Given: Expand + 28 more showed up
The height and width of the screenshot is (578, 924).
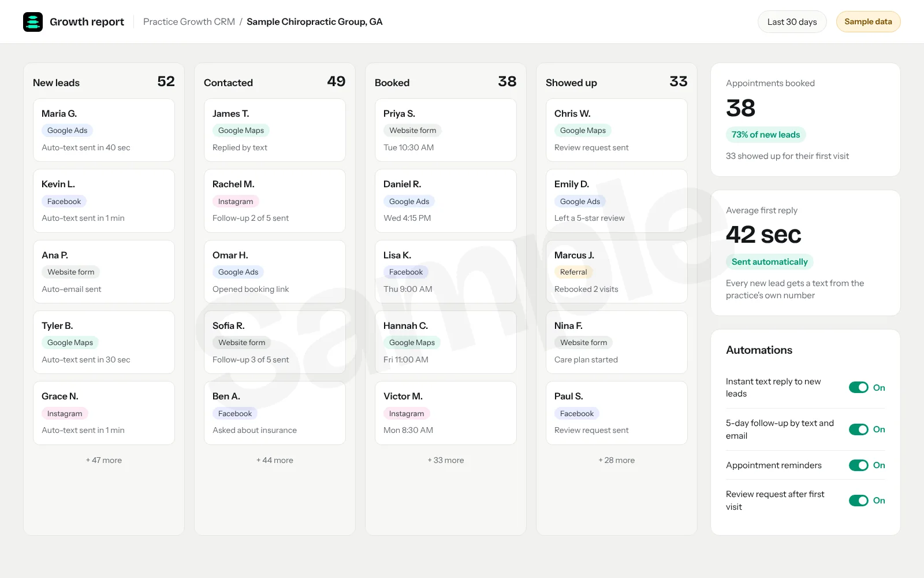Looking at the screenshot, I should point(617,460).
